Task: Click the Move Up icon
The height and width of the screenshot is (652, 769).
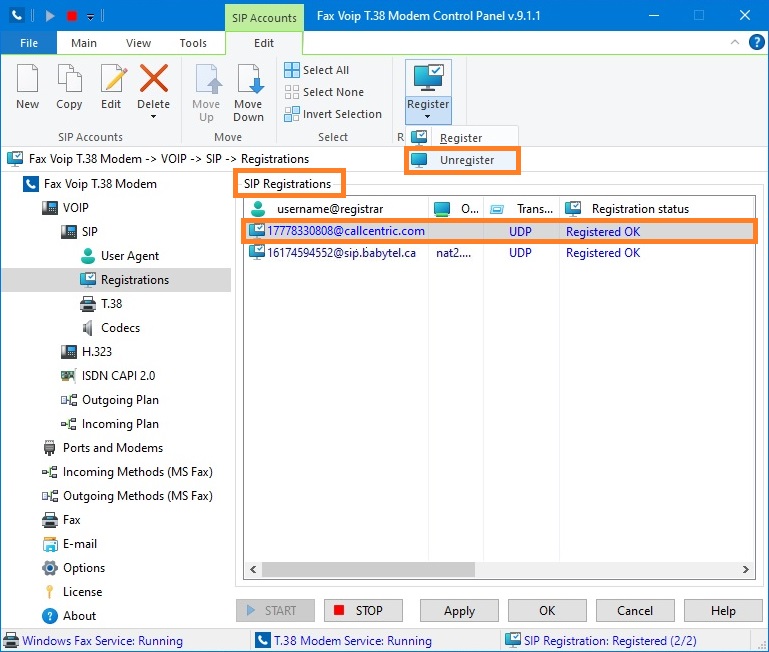Action: pos(208,78)
